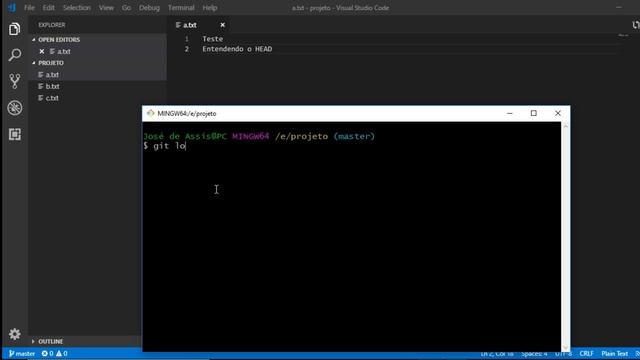Open the Terminal menu

coord(181,8)
